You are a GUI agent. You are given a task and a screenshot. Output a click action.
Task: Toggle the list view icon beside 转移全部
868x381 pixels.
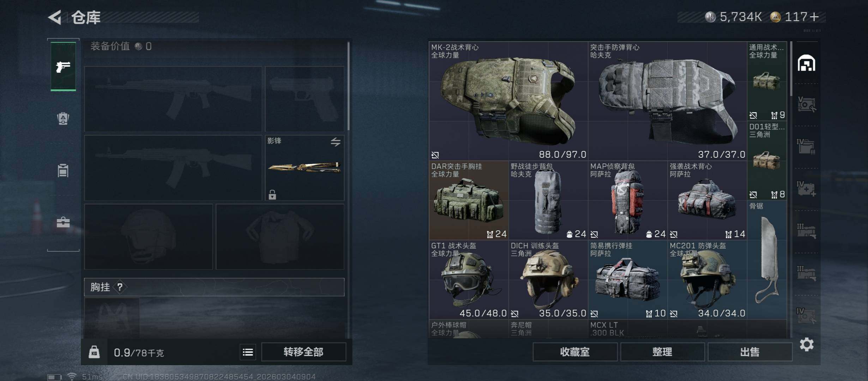point(248,352)
